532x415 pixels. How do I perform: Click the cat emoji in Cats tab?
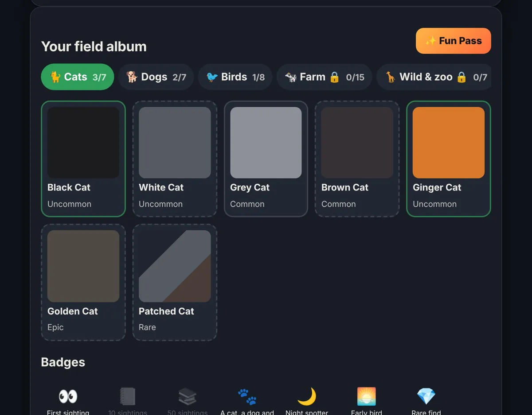point(55,77)
